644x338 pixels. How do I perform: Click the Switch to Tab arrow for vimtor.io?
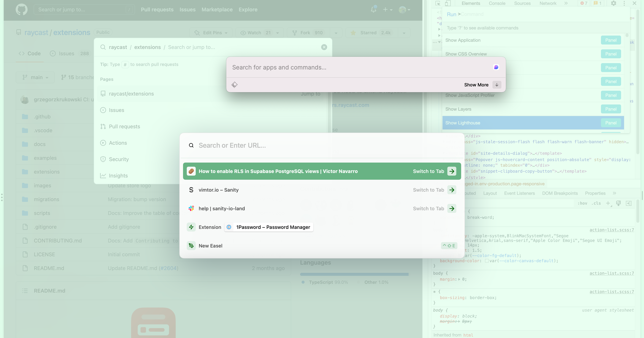pos(451,190)
